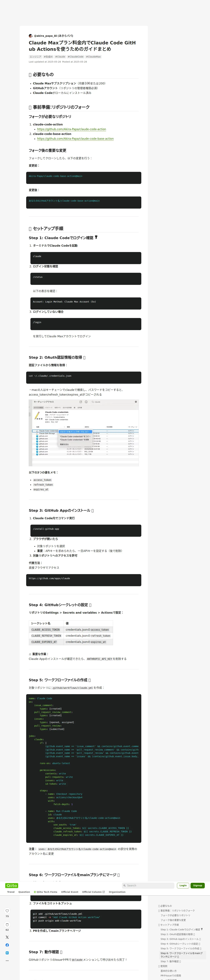Viewport: 210px width, 980px height.
Task: Click the #生成AI tag
Action: (48, 57)
